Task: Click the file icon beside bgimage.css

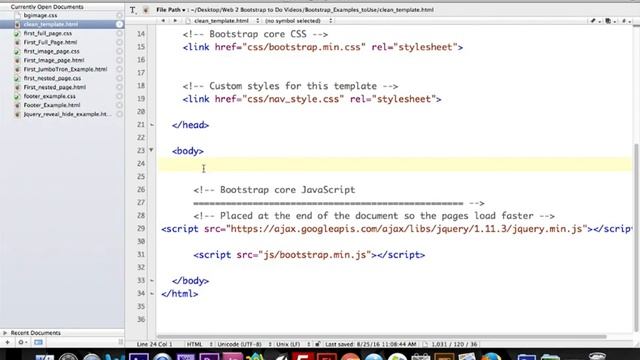Action: tap(17, 15)
